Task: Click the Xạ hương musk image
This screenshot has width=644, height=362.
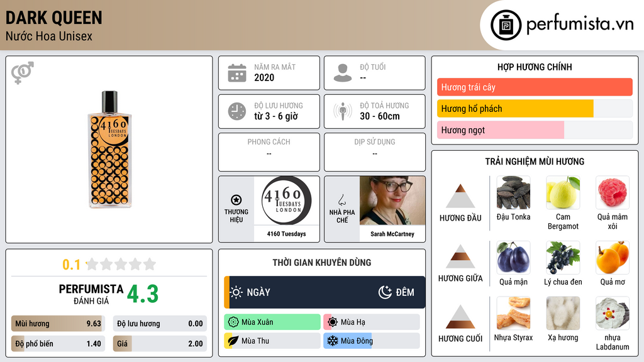Action: click(x=563, y=313)
